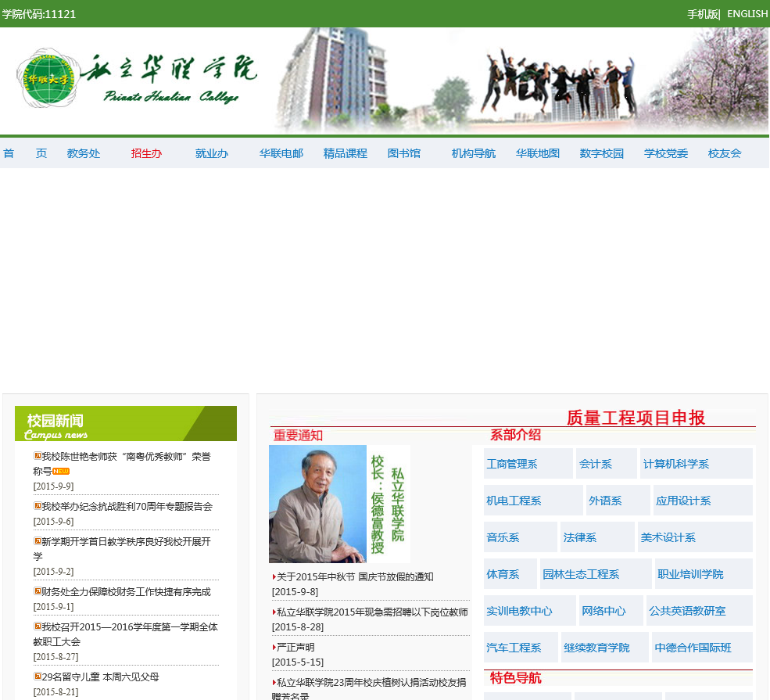Open the 手机版 mobile version link

click(702, 14)
